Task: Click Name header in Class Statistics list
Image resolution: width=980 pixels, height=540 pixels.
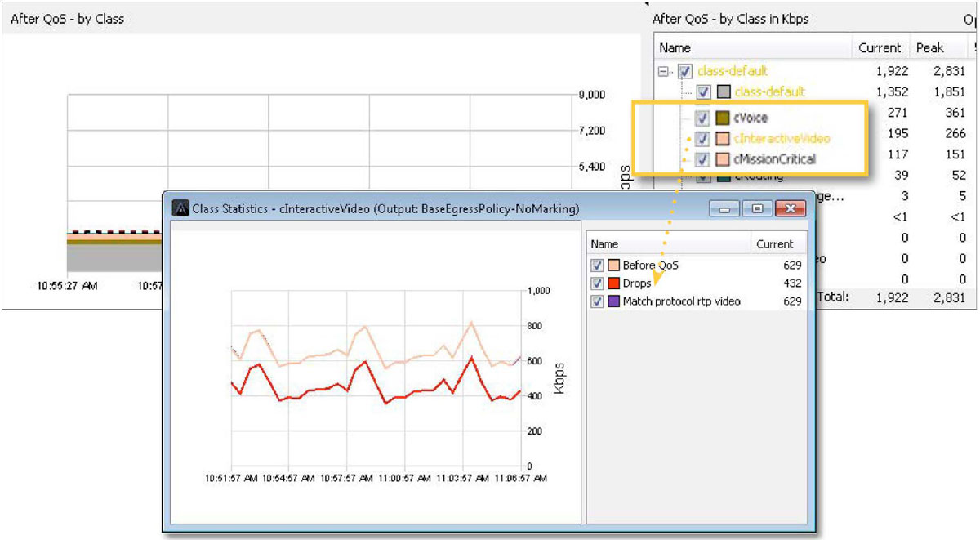Action: [604, 244]
